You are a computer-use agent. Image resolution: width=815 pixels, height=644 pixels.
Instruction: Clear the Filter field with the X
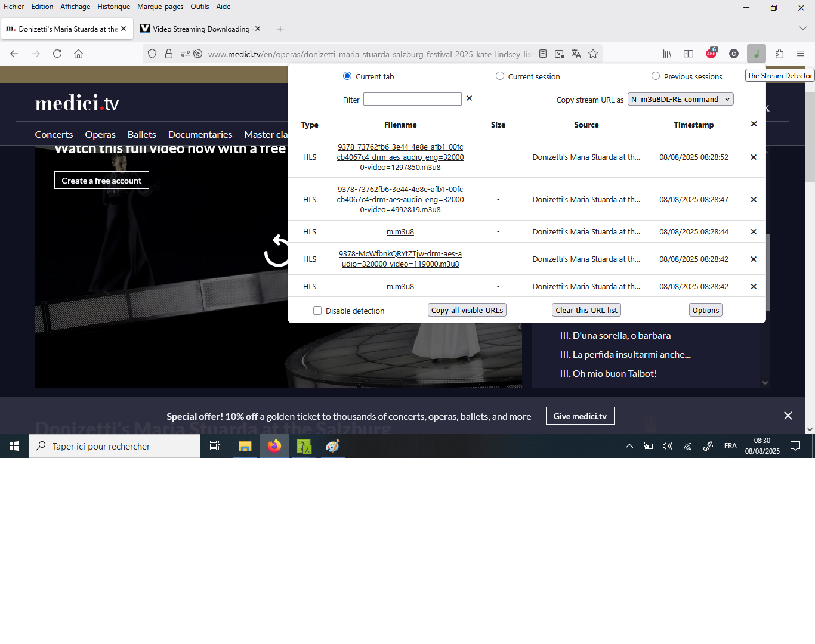click(x=469, y=98)
